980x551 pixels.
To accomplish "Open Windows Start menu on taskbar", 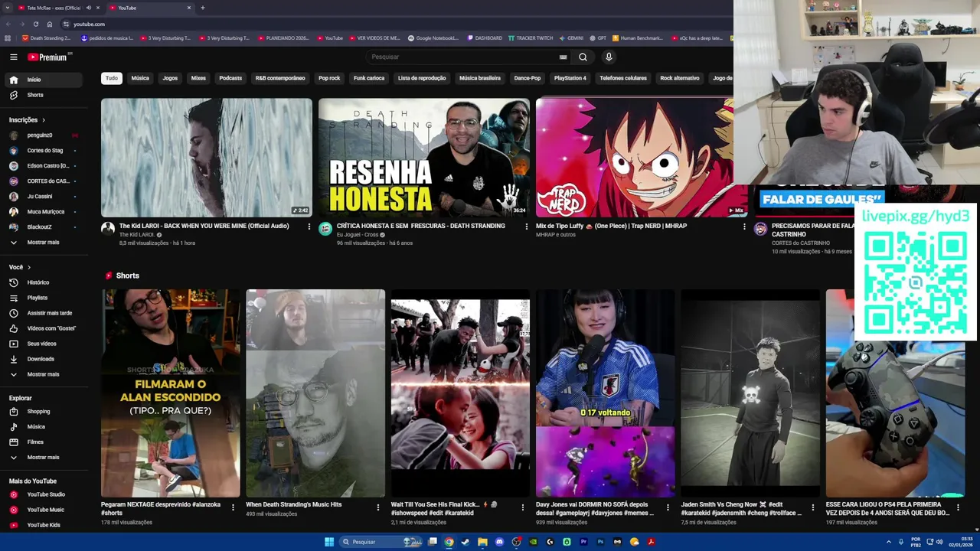I will point(329,542).
